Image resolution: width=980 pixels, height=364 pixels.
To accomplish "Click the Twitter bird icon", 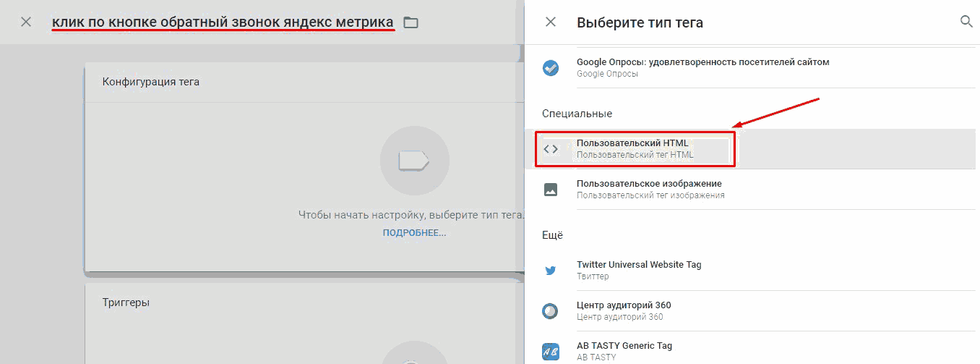I will 551,271.
